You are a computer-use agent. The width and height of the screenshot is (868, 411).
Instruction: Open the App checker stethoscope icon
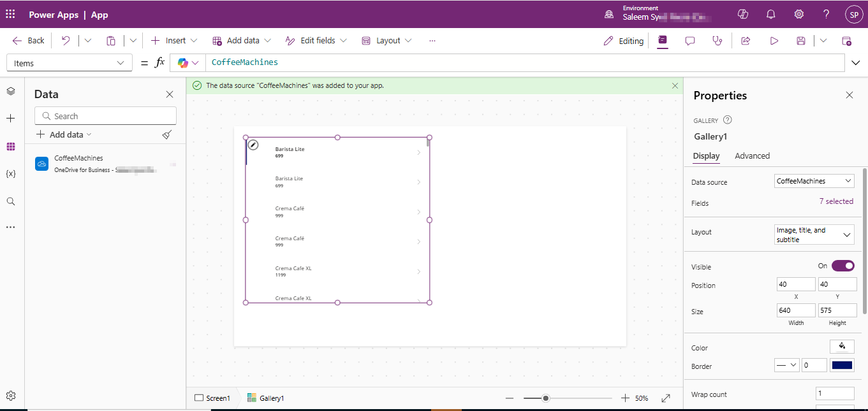[x=717, y=41]
